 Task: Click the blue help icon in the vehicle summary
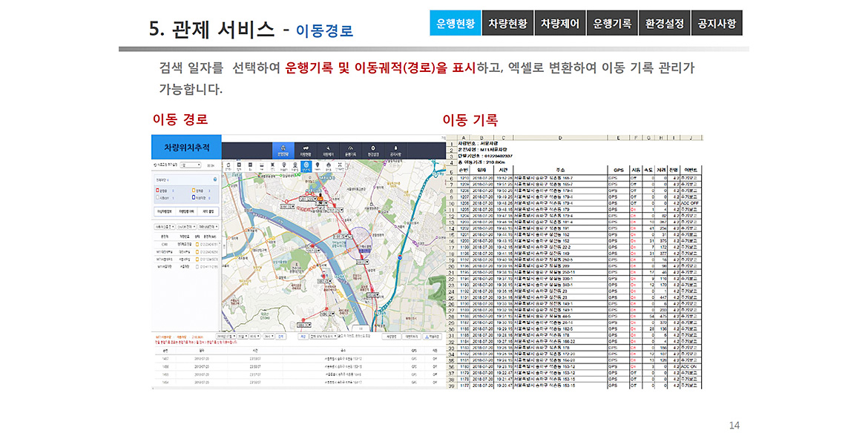(x=214, y=180)
